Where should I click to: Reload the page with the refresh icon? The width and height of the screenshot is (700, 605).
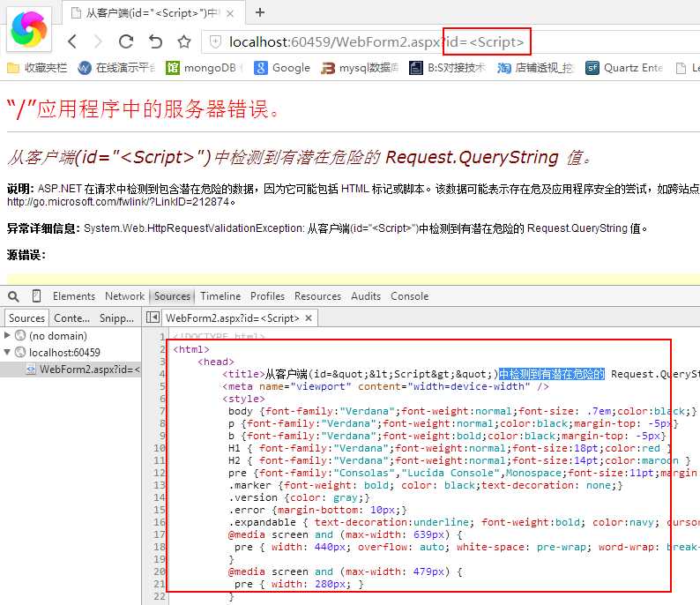[x=126, y=41]
